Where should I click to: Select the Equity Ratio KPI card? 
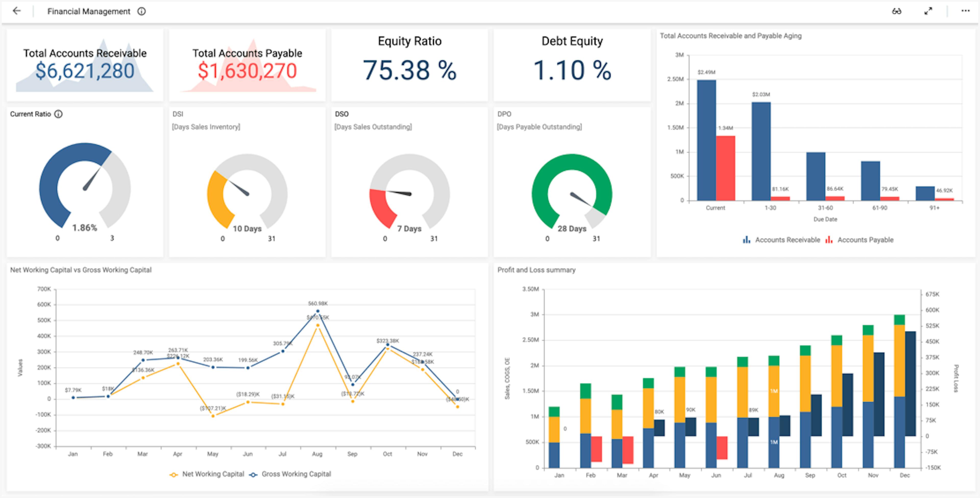pos(409,65)
